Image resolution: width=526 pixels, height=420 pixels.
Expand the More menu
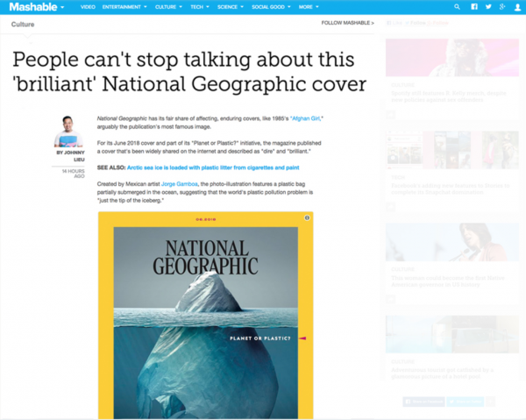[309, 7]
